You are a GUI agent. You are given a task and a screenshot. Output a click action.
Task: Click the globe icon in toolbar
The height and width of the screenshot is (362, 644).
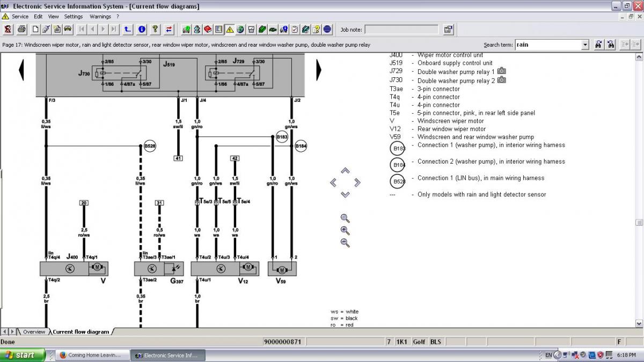240,29
